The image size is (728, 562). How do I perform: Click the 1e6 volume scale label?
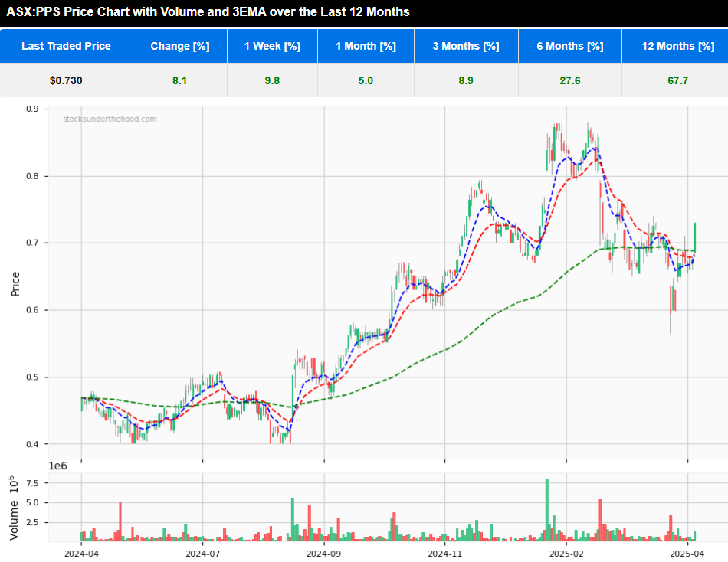tap(58, 466)
